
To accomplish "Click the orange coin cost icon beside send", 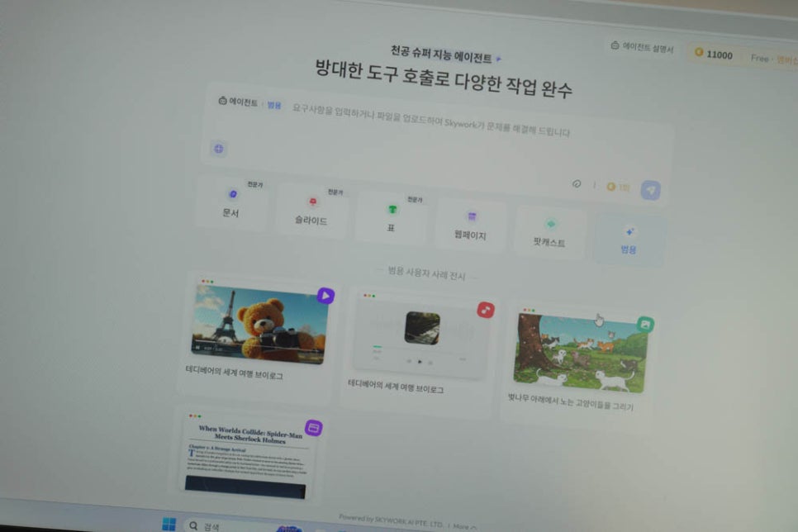I will click(x=611, y=187).
